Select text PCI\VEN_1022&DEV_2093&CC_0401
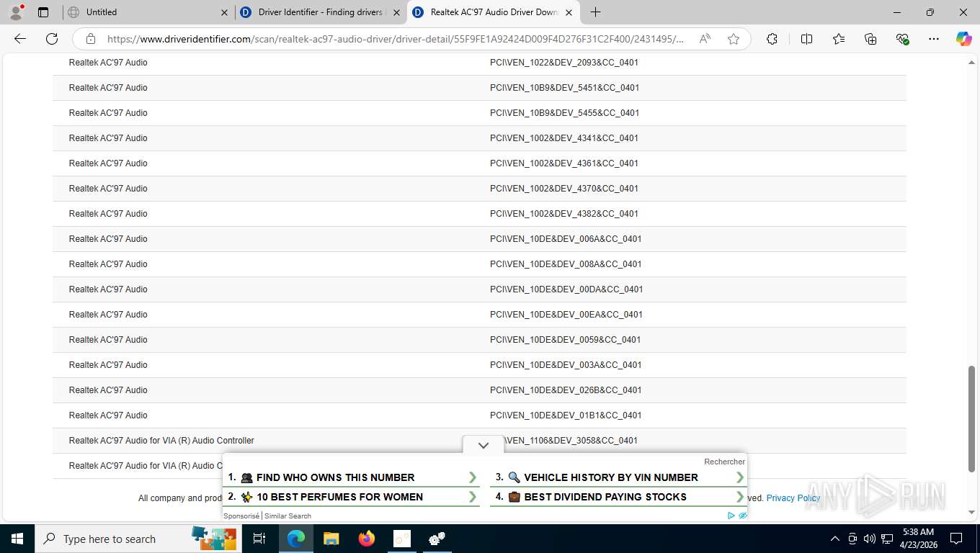Screen dimensions: 980x553 [564, 63]
